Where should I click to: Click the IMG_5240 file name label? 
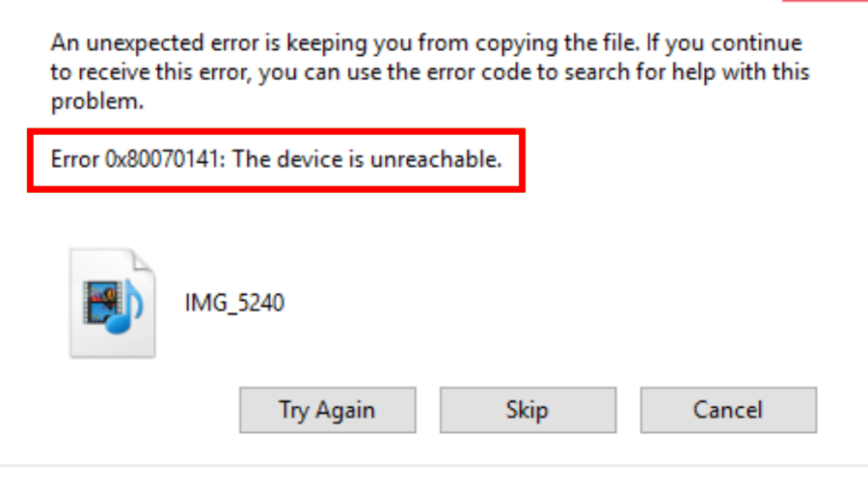(234, 303)
